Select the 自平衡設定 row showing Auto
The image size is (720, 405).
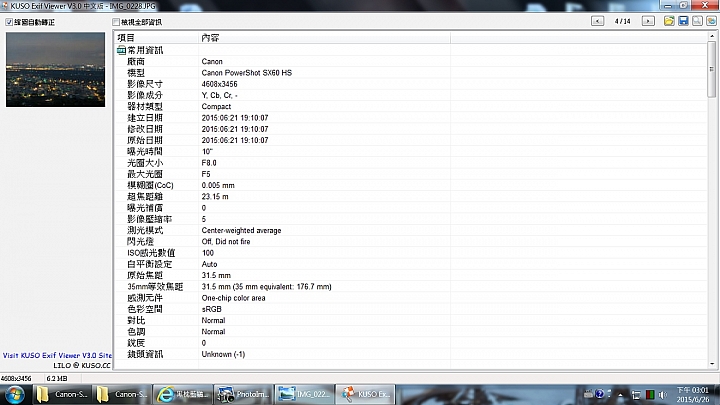411,264
